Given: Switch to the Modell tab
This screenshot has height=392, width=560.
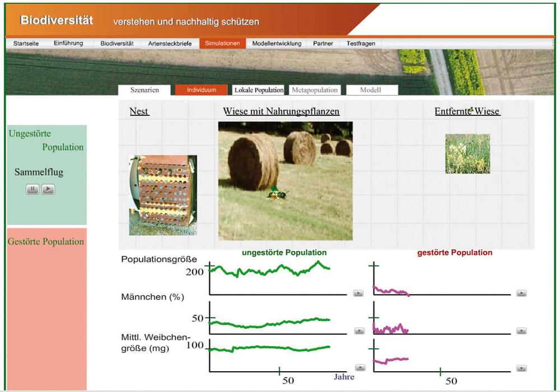Looking at the screenshot, I should (x=371, y=90).
